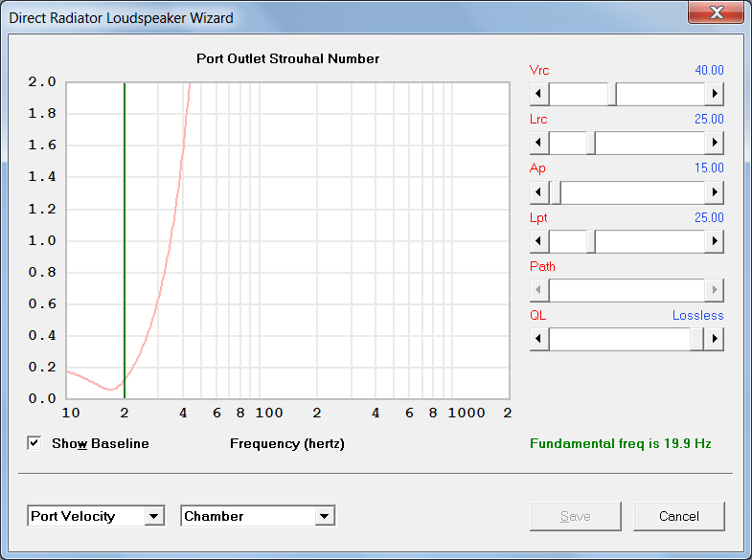Click the Lpt slider left arrow
This screenshot has width=752, height=560.
pyautogui.click(x=539, y=241)
